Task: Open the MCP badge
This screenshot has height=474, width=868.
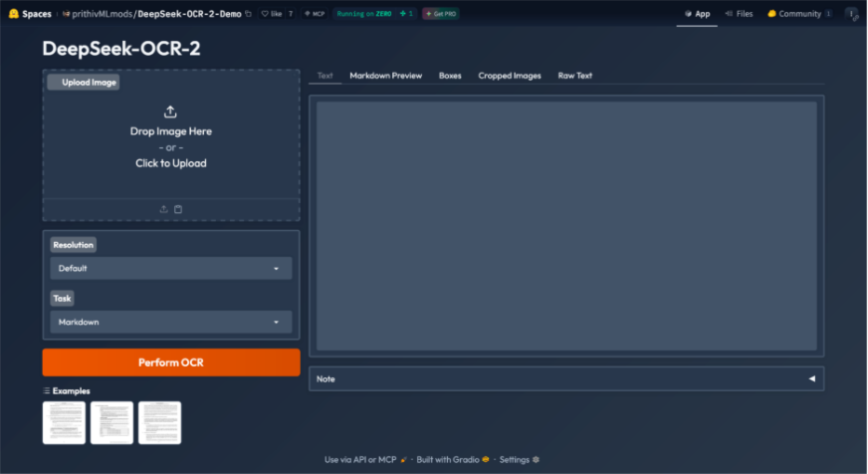Action: [315, 14]
